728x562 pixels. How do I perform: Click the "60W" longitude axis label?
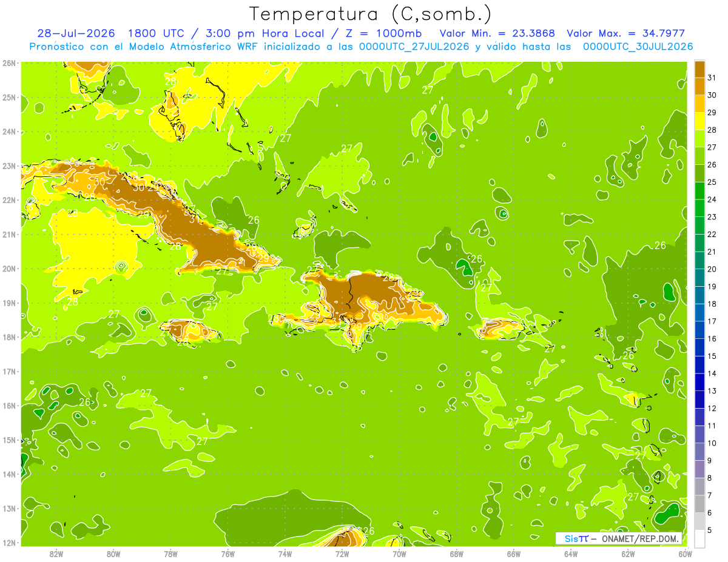[685, 554]
